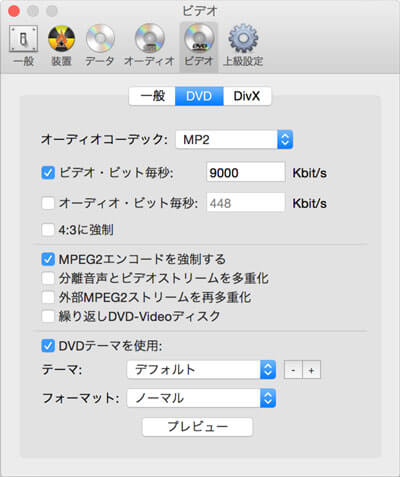Screen dimensions: 400x477
Task: Enable 分離音声とビデオストリームを多重化 checkbox
Action: coord(48,278)
